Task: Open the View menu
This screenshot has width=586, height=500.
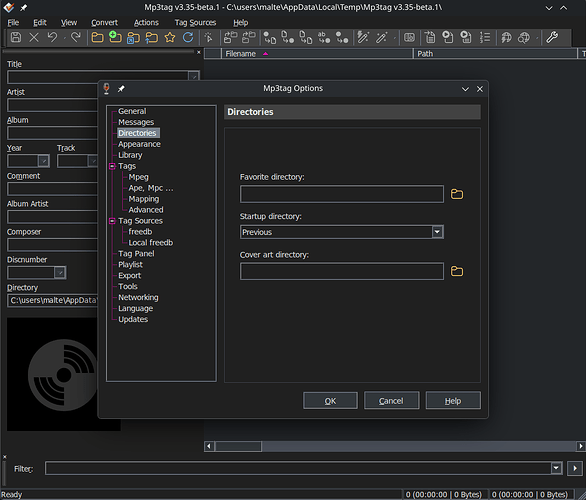Action: [69, 23]
